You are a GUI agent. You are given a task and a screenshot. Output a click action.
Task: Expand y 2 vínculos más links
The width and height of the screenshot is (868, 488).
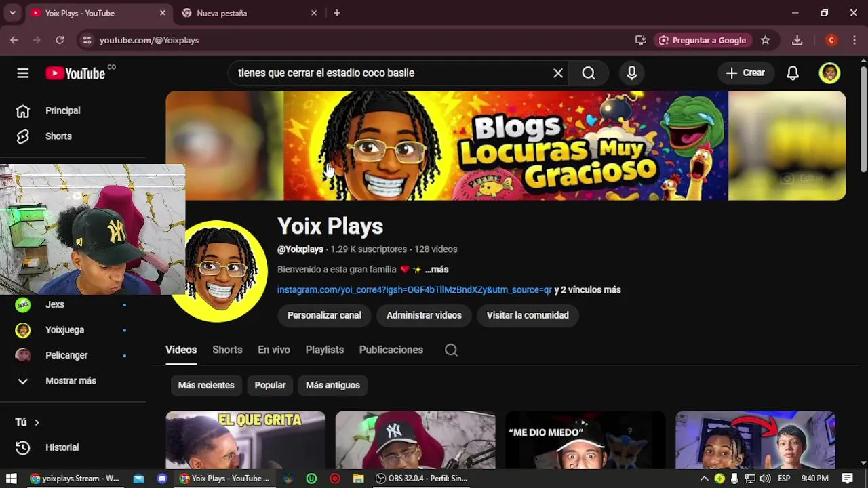tap(587, 290)
